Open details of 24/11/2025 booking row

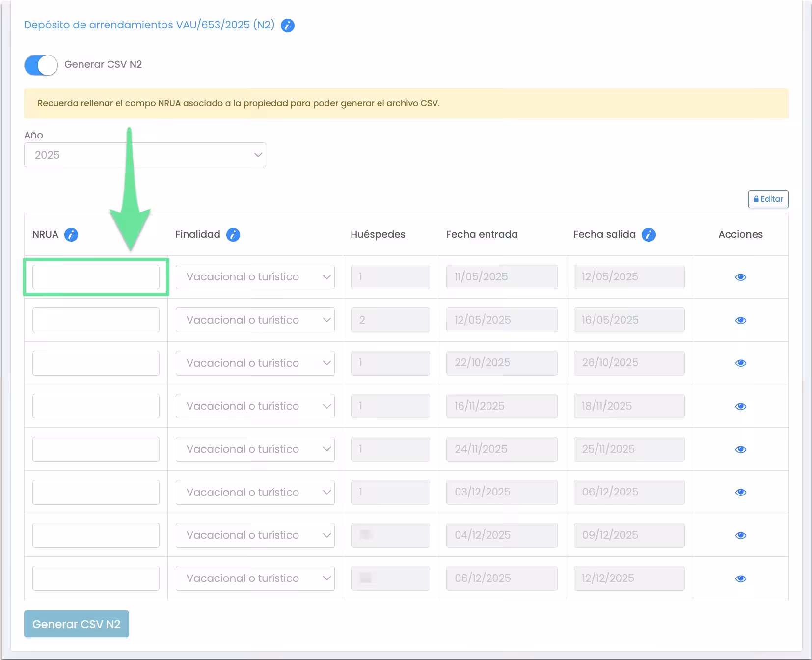click(x=740, y=449)
